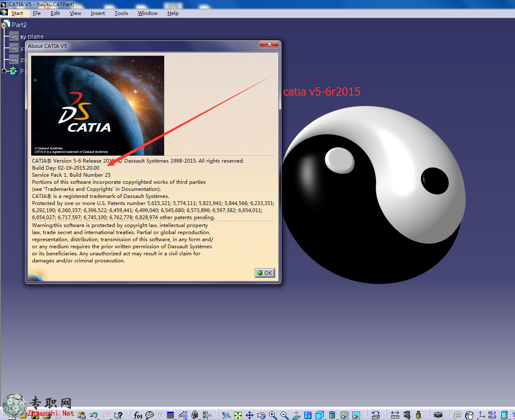Image resolution: width=515 pixels, height=420 pixels.
Task: Click the spiral toolbar icon
Action: pyautogui.click(x=458, y=415)
